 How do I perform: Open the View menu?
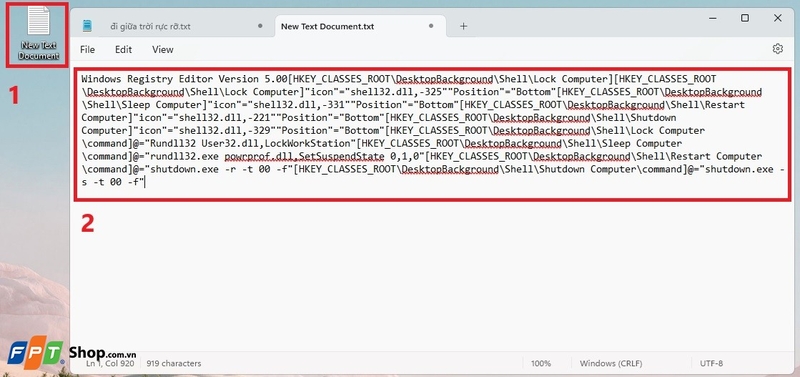(x=163, y=49)
